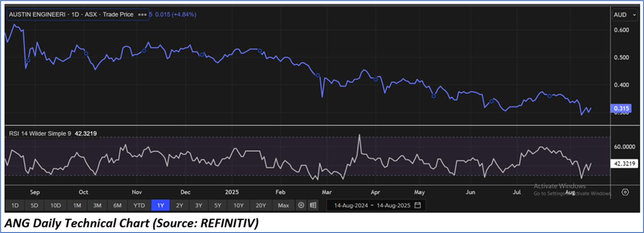This screenshot has height=233, width=644.
Task: Click the Nov label on time axis
Action: (x=137, y=192)
